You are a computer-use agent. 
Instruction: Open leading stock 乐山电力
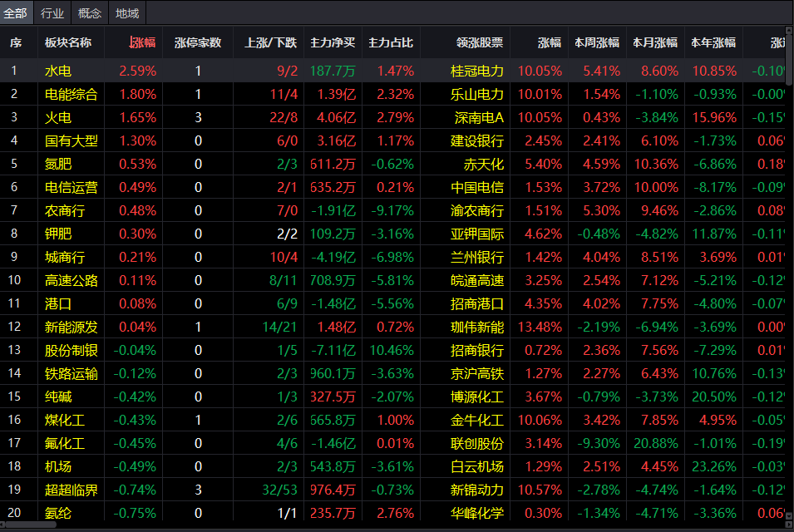click(477, 94)
